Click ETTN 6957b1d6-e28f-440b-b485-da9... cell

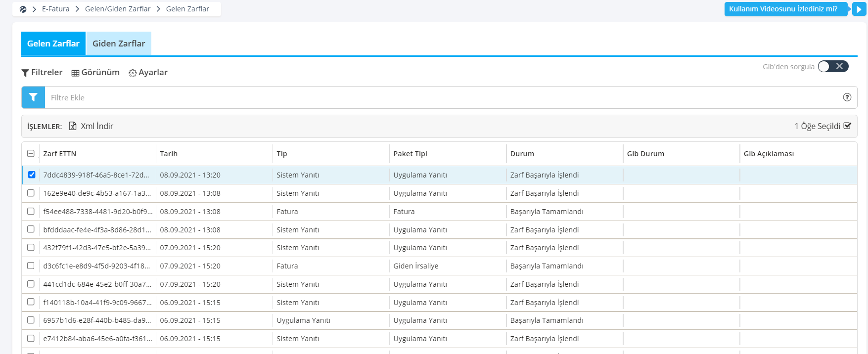click(97, 320)
